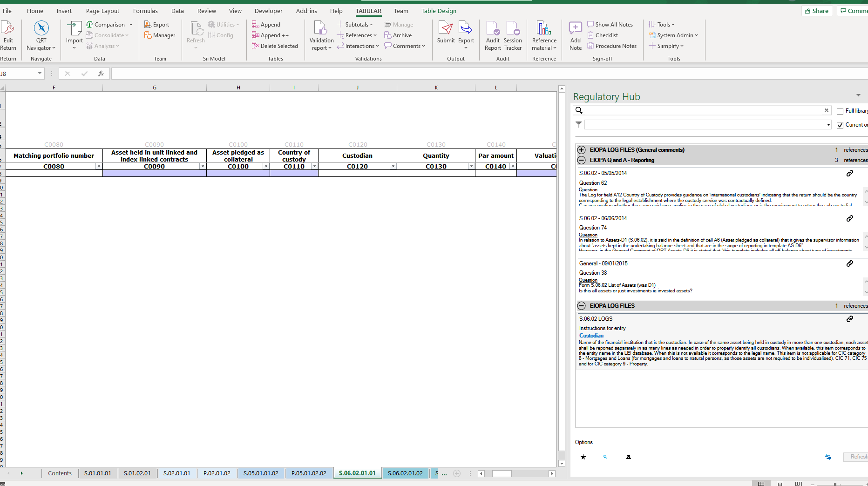The image size is (868, 486).
Task: Switch to the S.01.02.01 sheet tab
Action: pyautogui.click(x=137, y=473)
